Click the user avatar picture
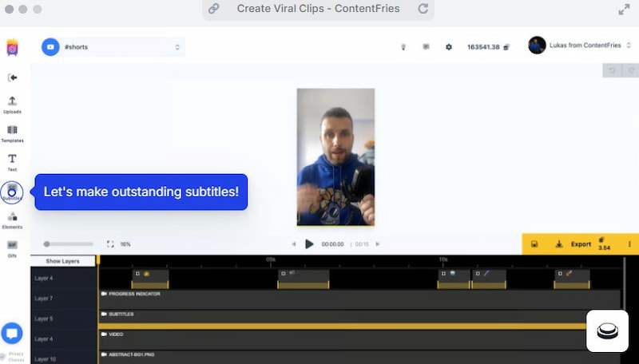Image resolution: width=639 pixels, height=364 pixels. [537, 45]
